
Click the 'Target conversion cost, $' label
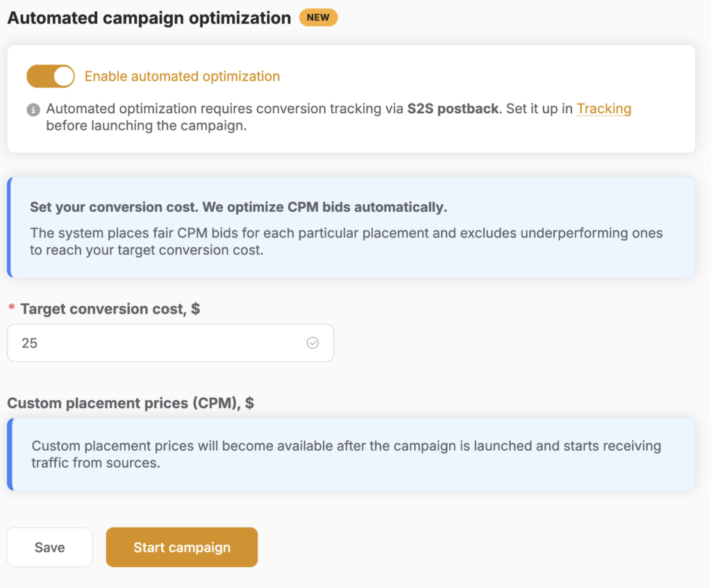click(110, 309)
